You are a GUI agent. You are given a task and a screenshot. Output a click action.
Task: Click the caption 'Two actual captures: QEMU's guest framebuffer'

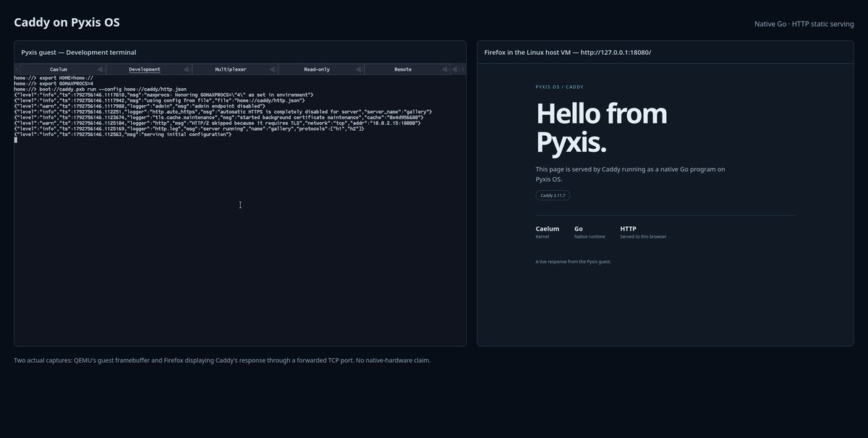(222, 360)
